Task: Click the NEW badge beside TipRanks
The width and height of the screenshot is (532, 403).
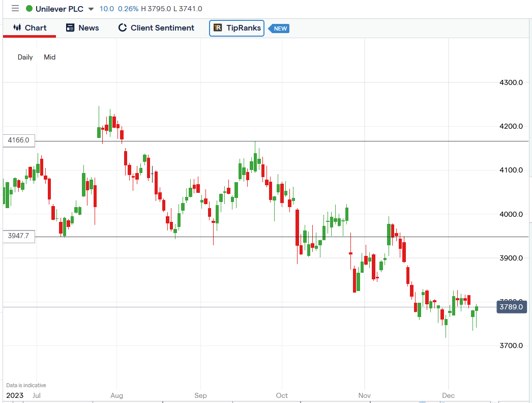Action: coord(279,28)
